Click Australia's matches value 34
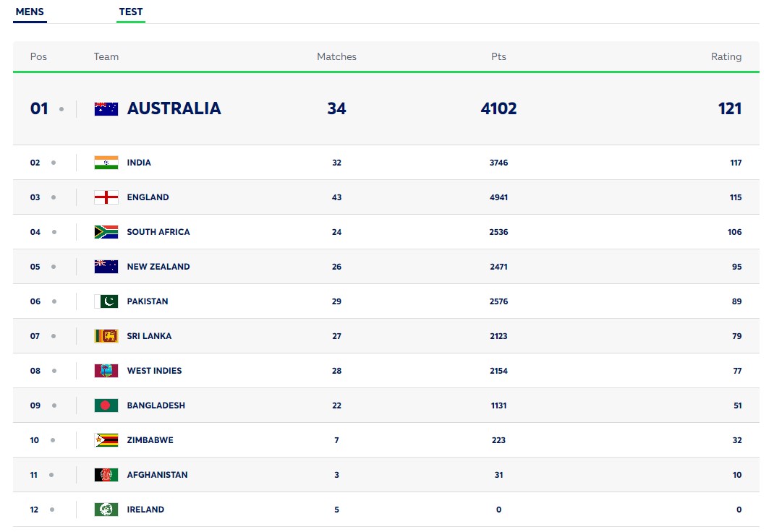The width and height of the screenshot is (774, 532). (336, 108)
